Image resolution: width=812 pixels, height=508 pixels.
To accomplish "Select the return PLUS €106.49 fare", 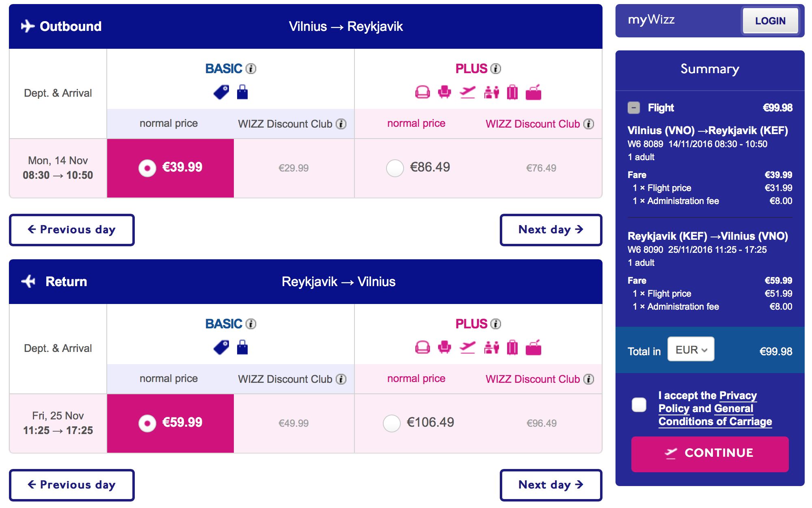I will (x=392, y=423).
